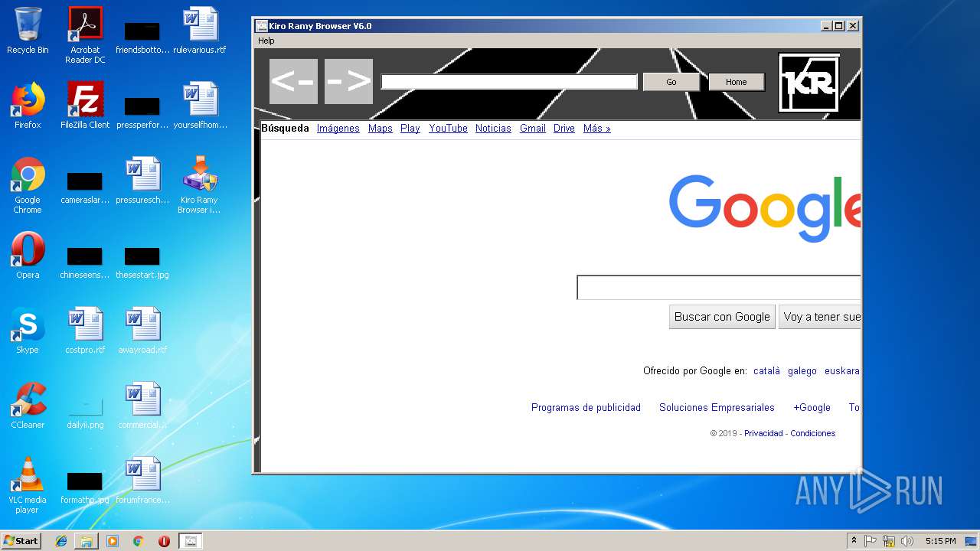Open Acrobat Reader DC shortcut
Image resolution: width=980 pixels, height=551 pixels.
[x=85, y=35]
